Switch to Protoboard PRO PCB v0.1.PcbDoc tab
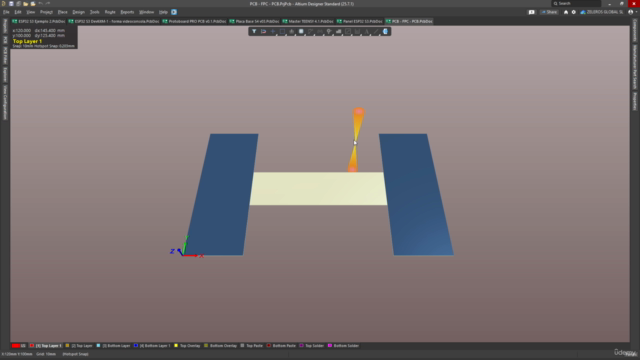The height and width of the screenshot is (360, 640). click(x=194, y=21)
